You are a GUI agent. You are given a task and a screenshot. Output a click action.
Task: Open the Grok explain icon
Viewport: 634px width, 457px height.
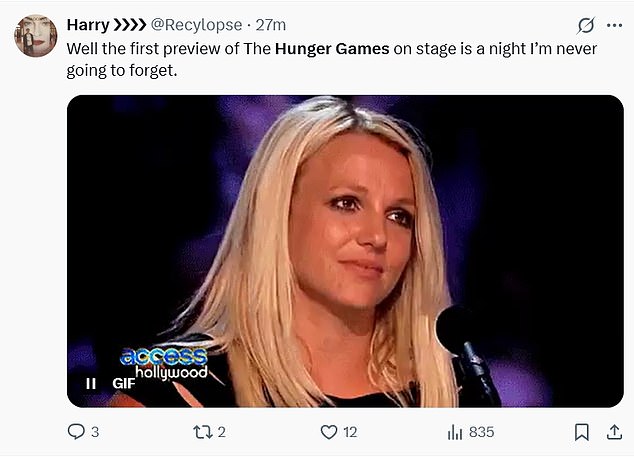pyautogui.click(x=587, y=25)
